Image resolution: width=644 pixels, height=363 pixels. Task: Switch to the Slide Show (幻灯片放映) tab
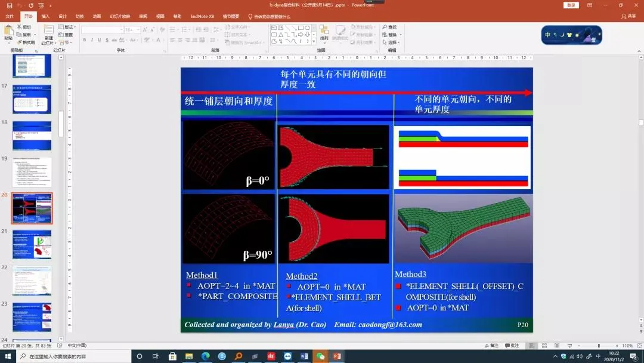coord(120,17)
